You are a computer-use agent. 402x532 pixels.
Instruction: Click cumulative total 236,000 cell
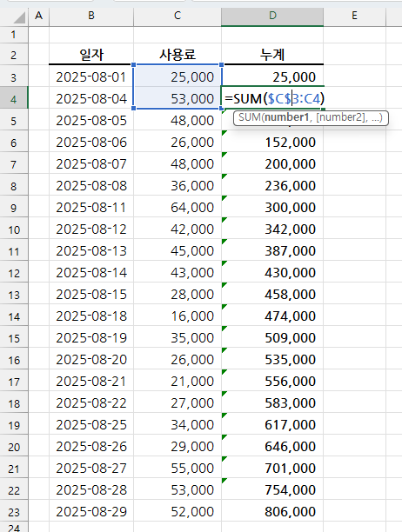point(272,185)
